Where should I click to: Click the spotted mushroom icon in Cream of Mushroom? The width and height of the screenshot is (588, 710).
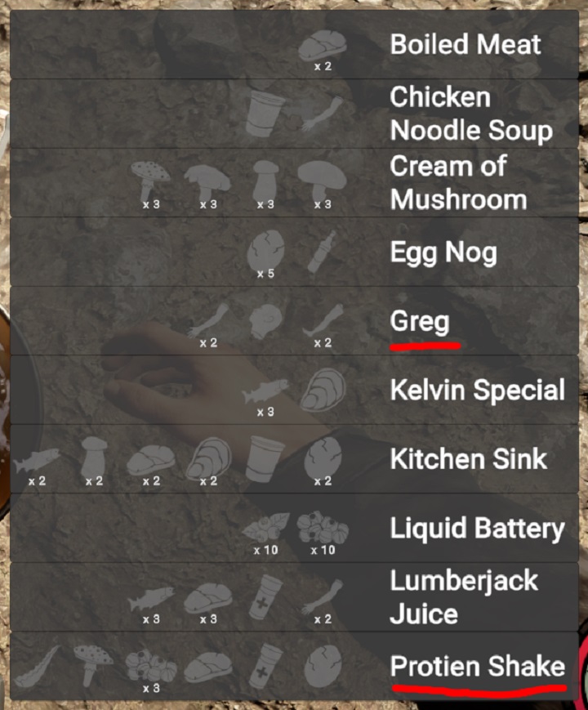[x=150, y=181]
